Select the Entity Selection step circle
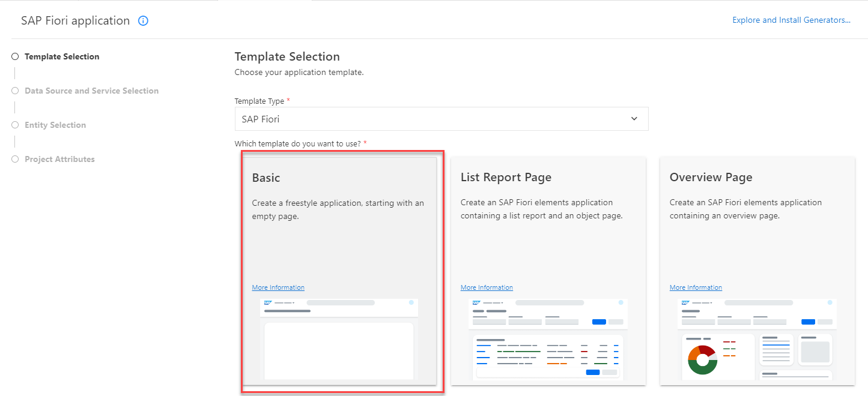Viewport: 868px width, 396px height. (14, 124)
